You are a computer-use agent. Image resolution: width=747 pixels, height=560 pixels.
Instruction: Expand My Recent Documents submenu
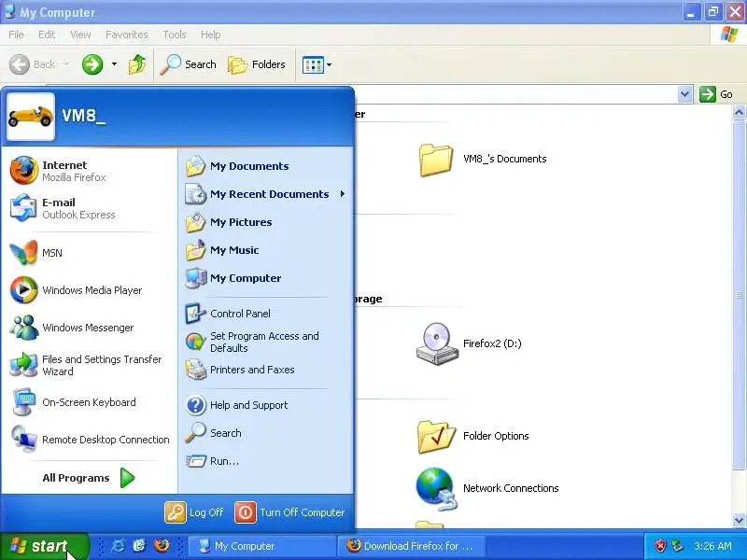(x=266, y=194)
